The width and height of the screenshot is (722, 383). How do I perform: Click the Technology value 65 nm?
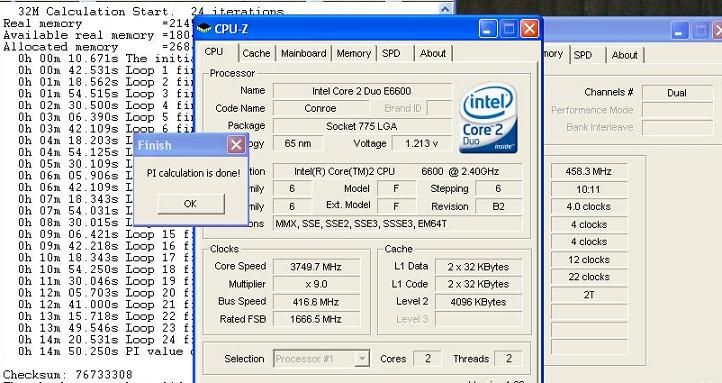tap(298, 143)
